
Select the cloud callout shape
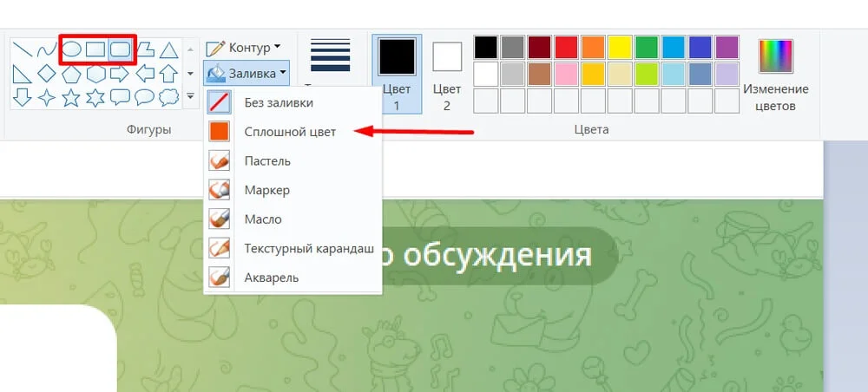[169, 97]
